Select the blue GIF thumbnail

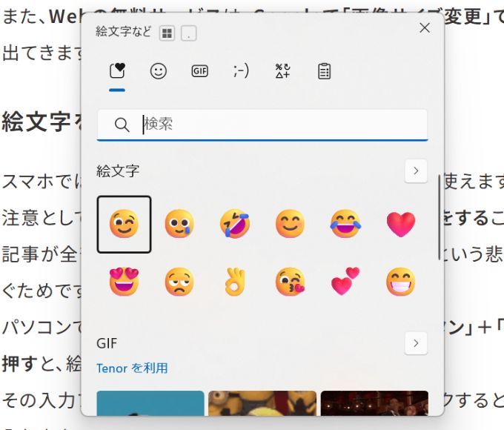pyautogui.click(x=150, y=403)
